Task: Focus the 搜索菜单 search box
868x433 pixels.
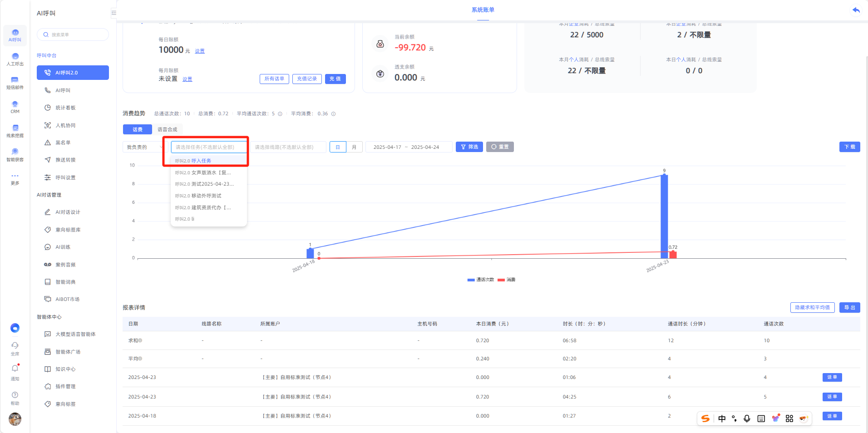Action: (x=73, y=34)
